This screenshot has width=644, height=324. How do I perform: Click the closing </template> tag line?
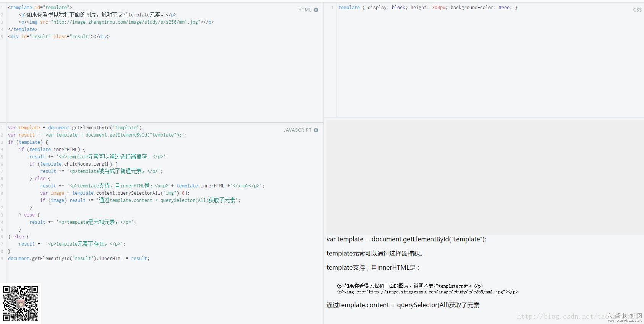pos(23,29)
